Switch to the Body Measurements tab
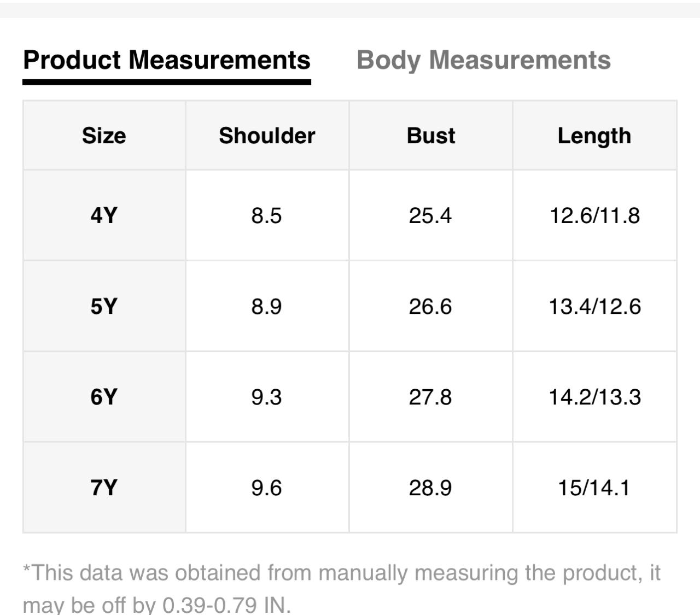Screen dimensions: 700x615 pyautogui.click(x=483, y=60)
